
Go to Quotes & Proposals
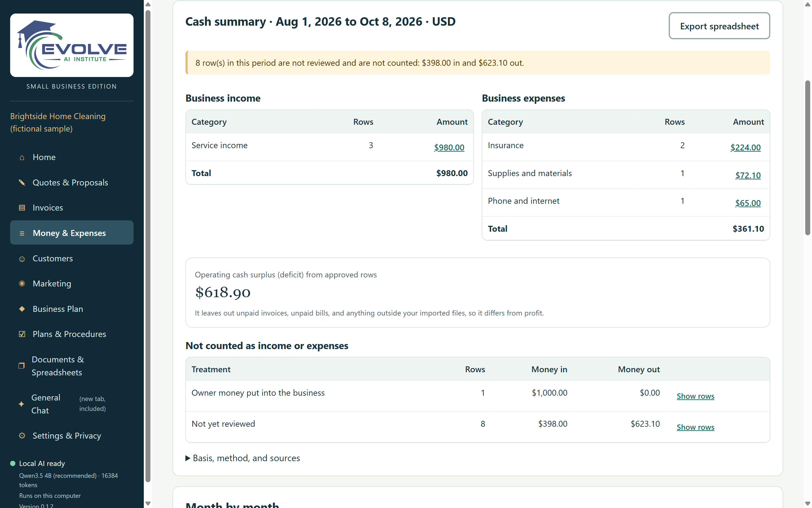coord(72,182)
